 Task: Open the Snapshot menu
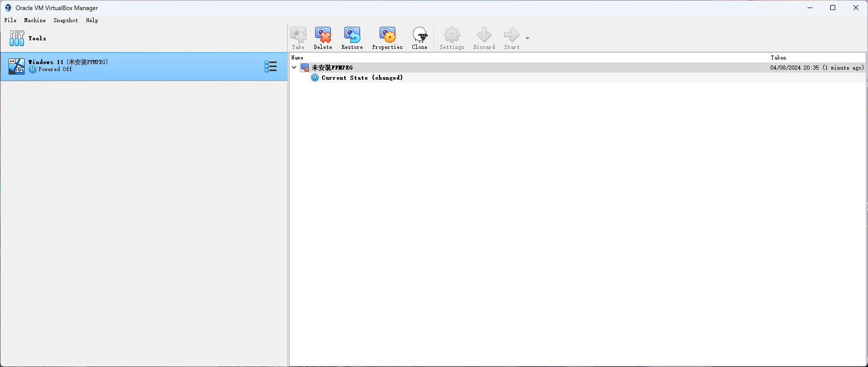(66, 21)
